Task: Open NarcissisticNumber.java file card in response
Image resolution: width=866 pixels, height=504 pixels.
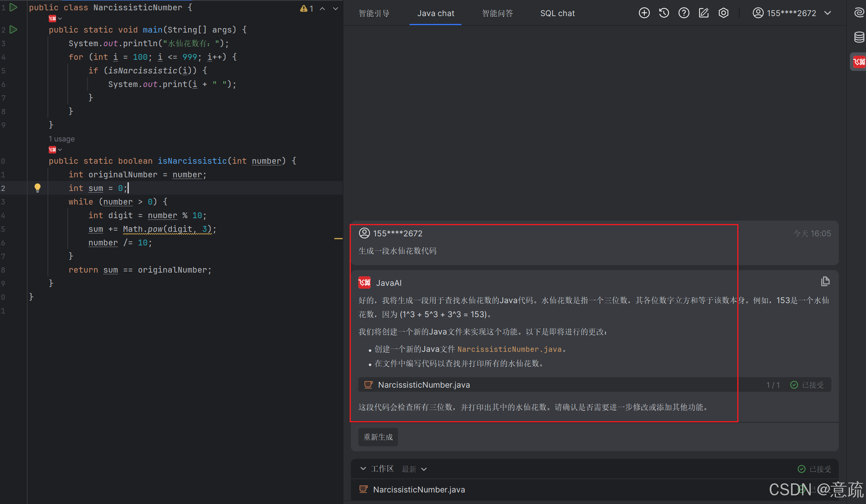Action: (x=594, y=385)
